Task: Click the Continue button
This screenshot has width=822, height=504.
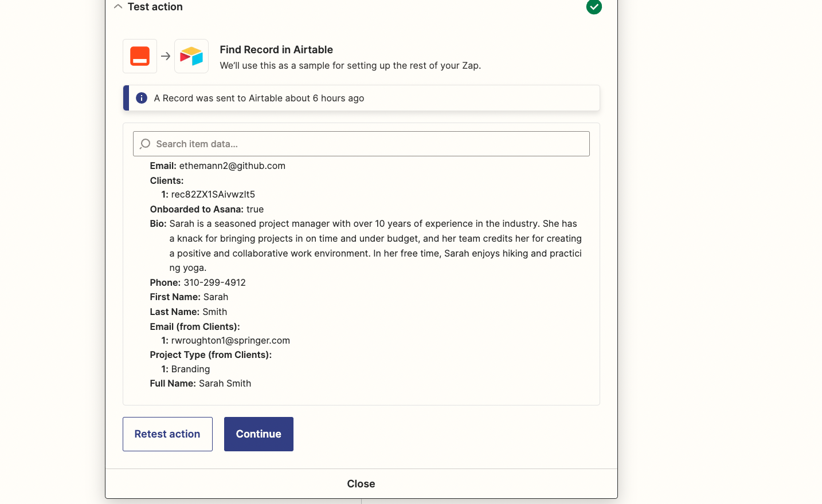Action: click(x=259, y=434)
